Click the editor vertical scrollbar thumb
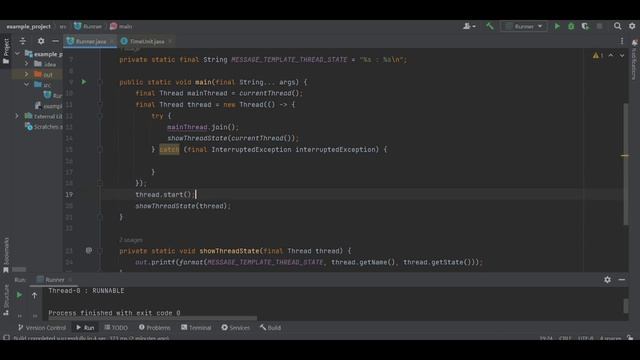The image size is (640, 360). 626,163
